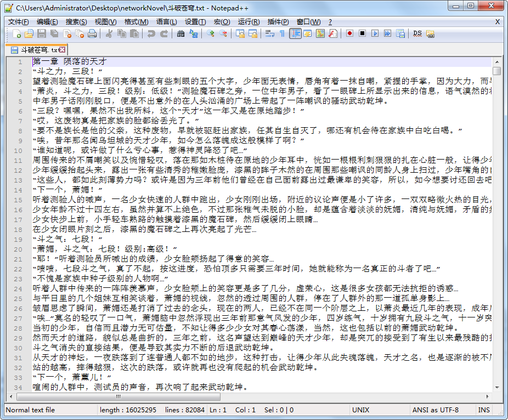Click the Cut scissors icon
508x420 pixels.
click(x=109, y=34)
